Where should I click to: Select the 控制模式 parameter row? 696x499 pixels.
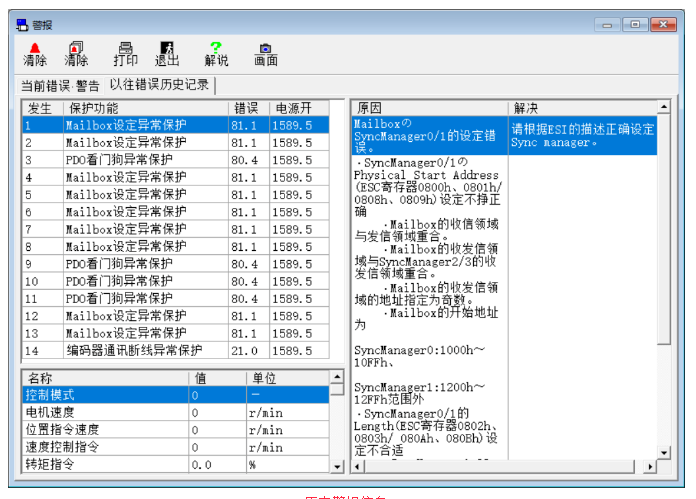pyautogui.click(x=176, y=395)
